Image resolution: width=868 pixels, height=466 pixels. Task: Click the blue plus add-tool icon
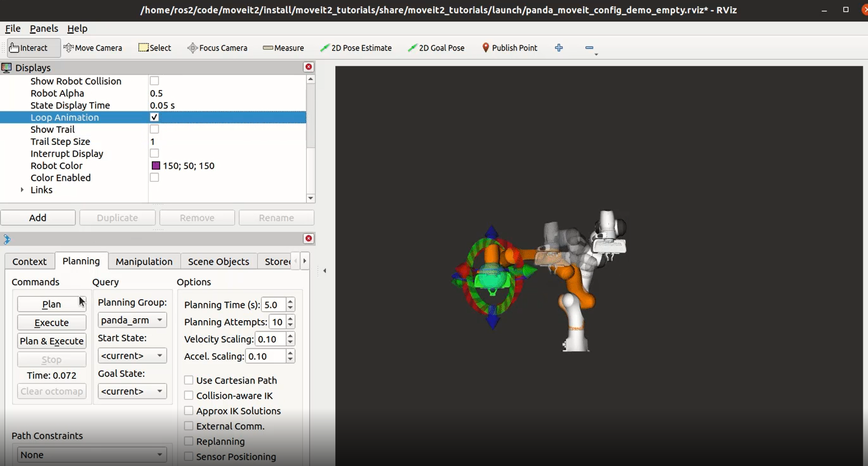pos(559,48)
